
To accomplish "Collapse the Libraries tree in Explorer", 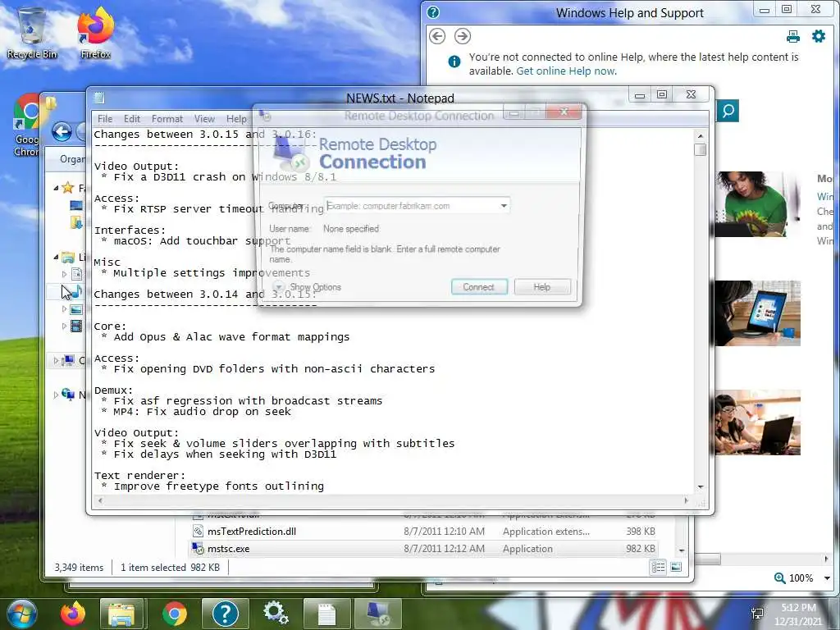I will (x=57, y=257).
